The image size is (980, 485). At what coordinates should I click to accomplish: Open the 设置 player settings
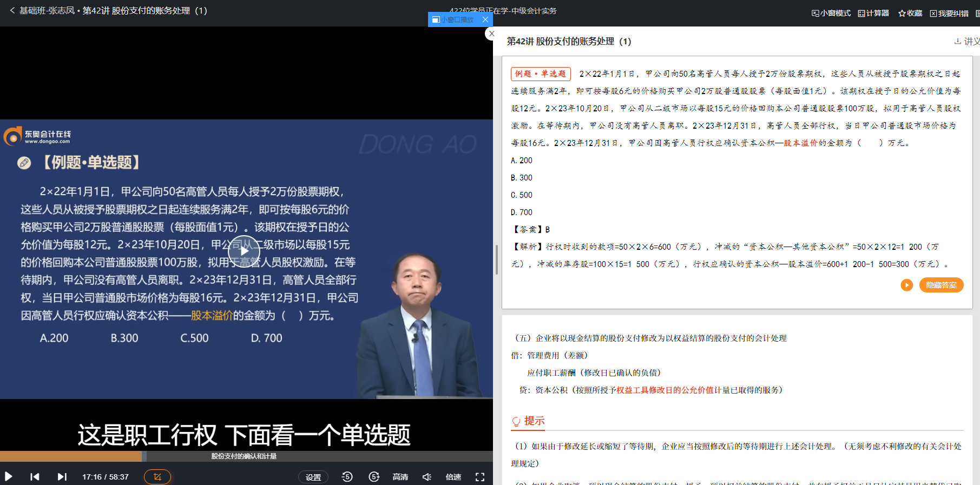pos(313,477)
